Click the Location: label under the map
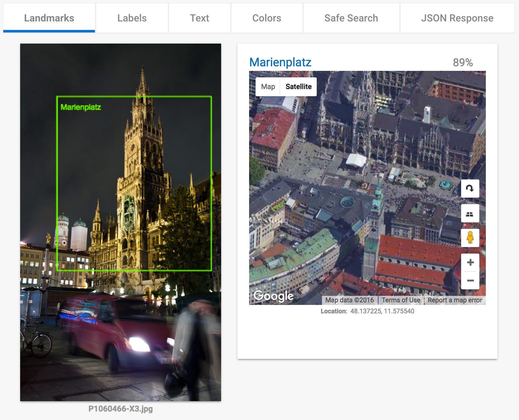 point(334,311)
